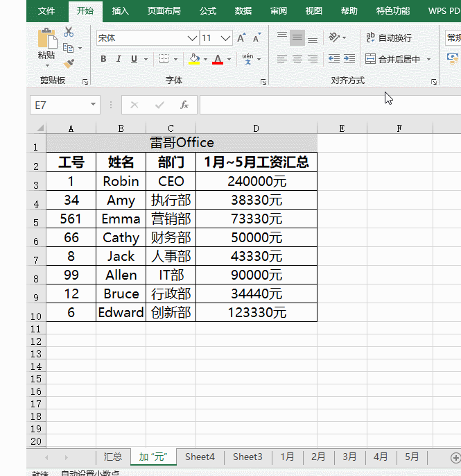Select row 7 header

(x=36, y=257)
